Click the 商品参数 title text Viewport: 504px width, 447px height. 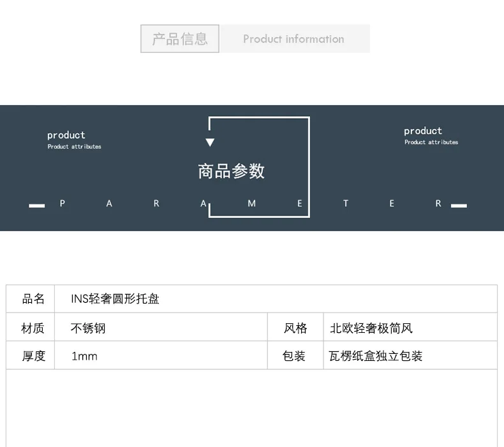(231, 171)
